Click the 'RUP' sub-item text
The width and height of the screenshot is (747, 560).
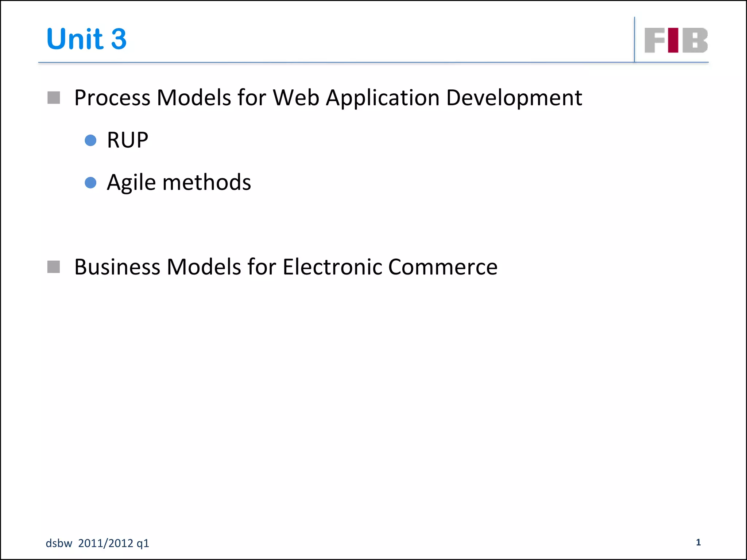coord(127,140)
